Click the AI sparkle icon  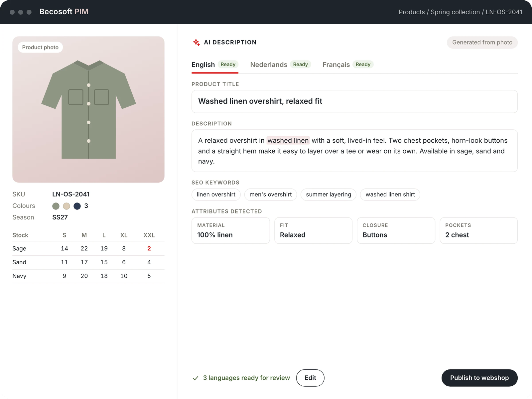196,42
